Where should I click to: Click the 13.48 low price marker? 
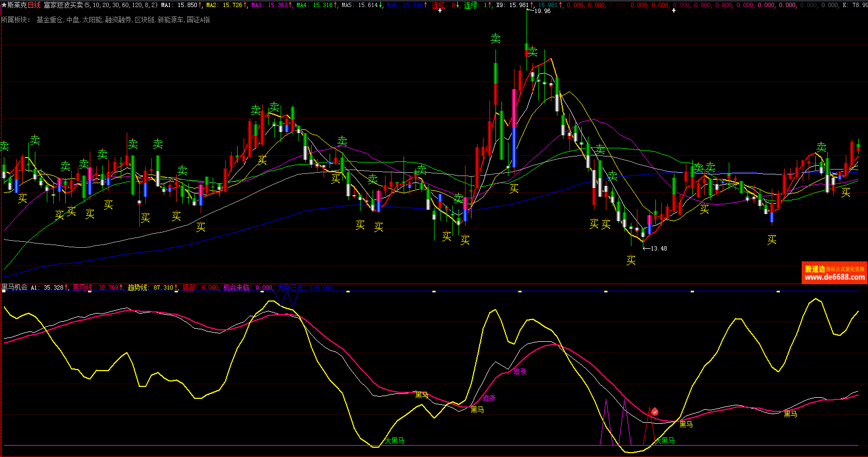[x=659, y=248]
